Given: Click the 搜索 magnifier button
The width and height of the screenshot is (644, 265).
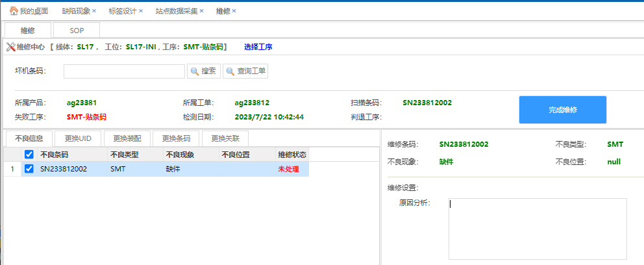Looking at the screenshot, I should [x=204, y=71].
